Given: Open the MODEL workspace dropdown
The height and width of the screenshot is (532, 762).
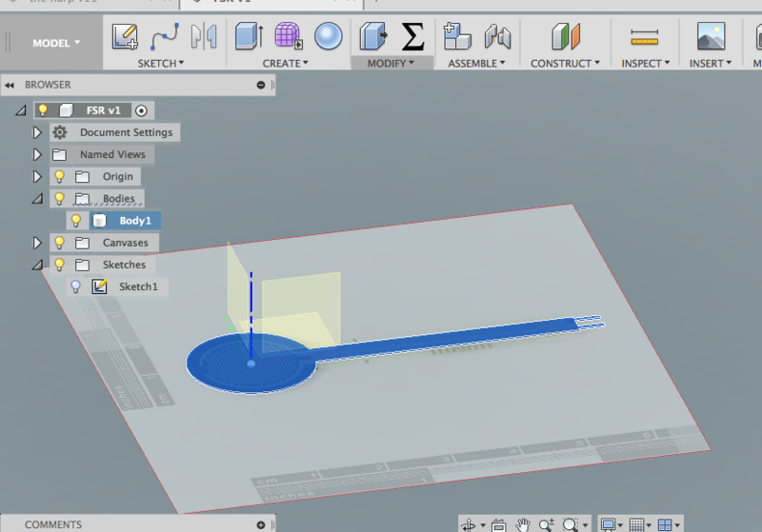Looking at the screenshot, I should click(56, 43).
